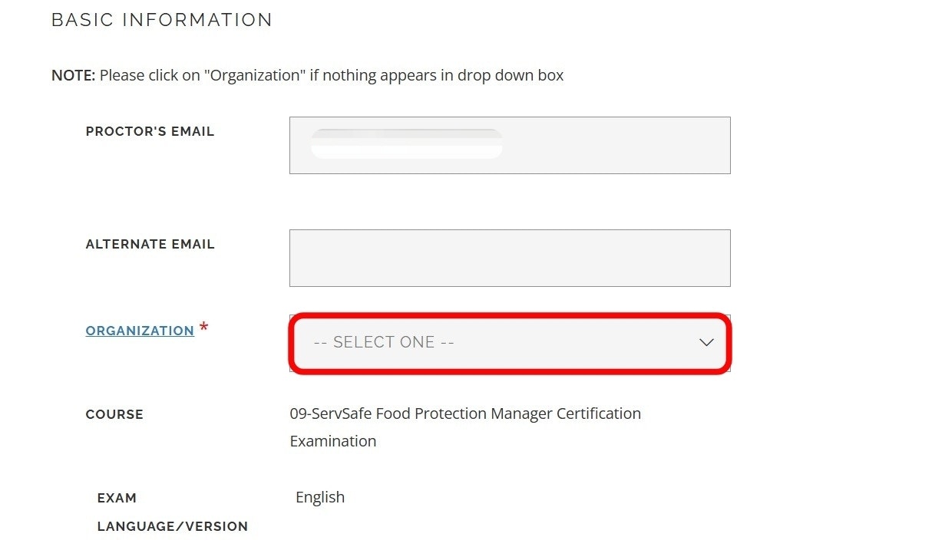Click the English exam language value

tap(320, 497)
